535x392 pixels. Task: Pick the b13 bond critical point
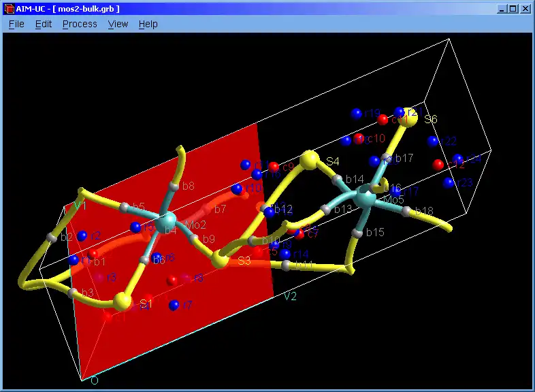point(326,209)
